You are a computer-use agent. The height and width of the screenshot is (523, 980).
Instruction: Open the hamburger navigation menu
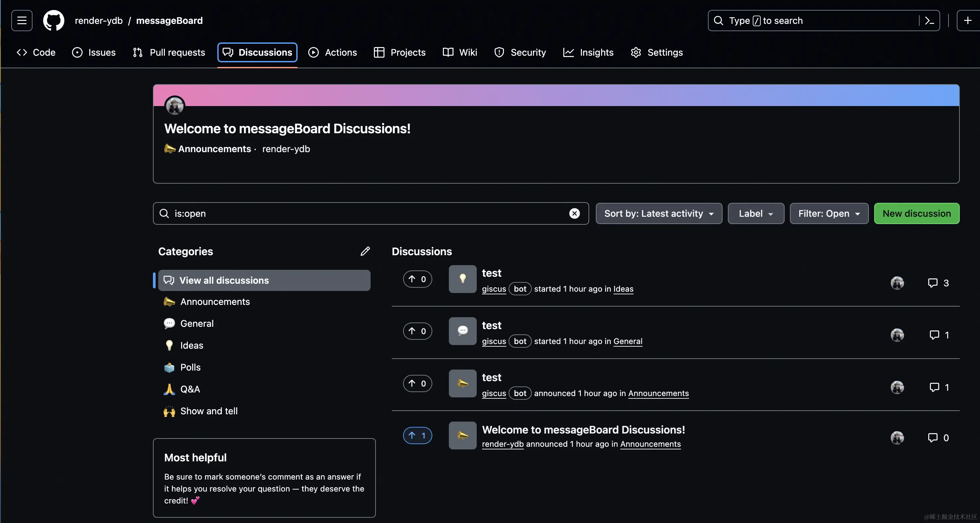pos(22,21)
